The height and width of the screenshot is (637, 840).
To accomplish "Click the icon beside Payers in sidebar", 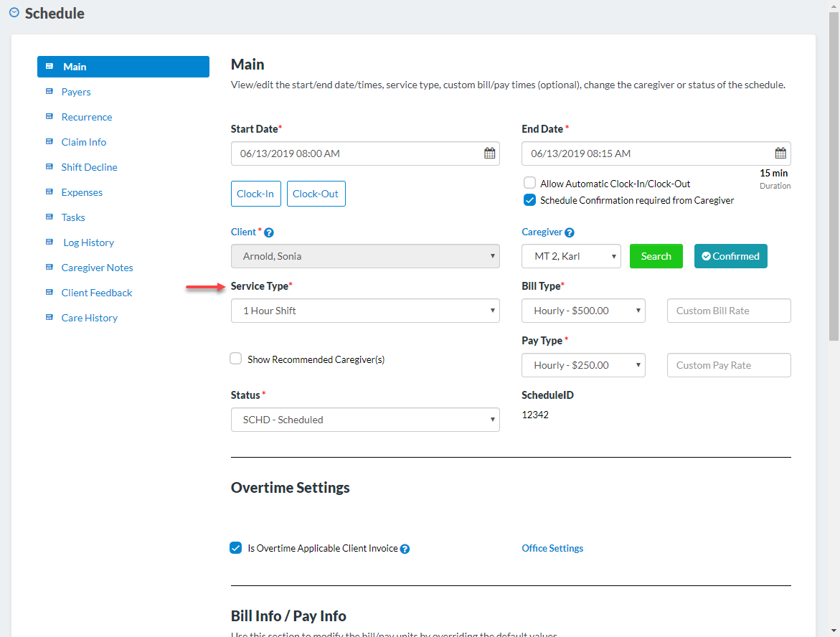I will pyautogui.click(x=49, y=92).
